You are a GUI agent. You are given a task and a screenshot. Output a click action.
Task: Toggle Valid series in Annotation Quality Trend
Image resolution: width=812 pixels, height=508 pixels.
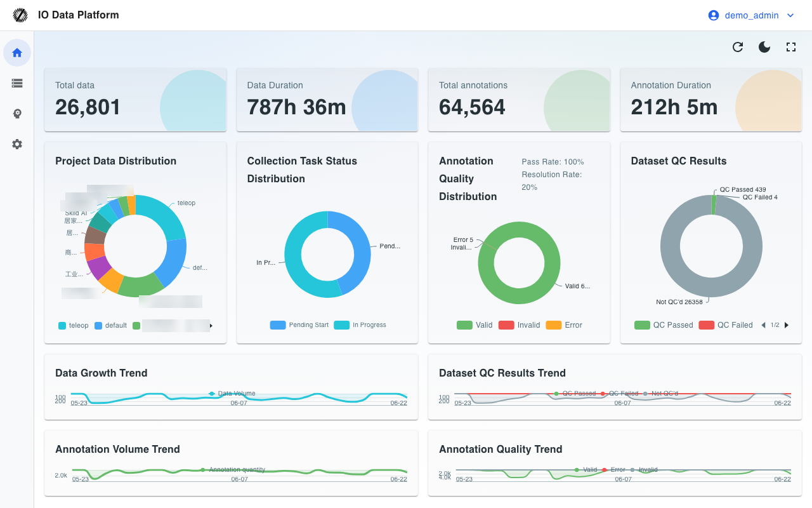(x=585, y=470)
